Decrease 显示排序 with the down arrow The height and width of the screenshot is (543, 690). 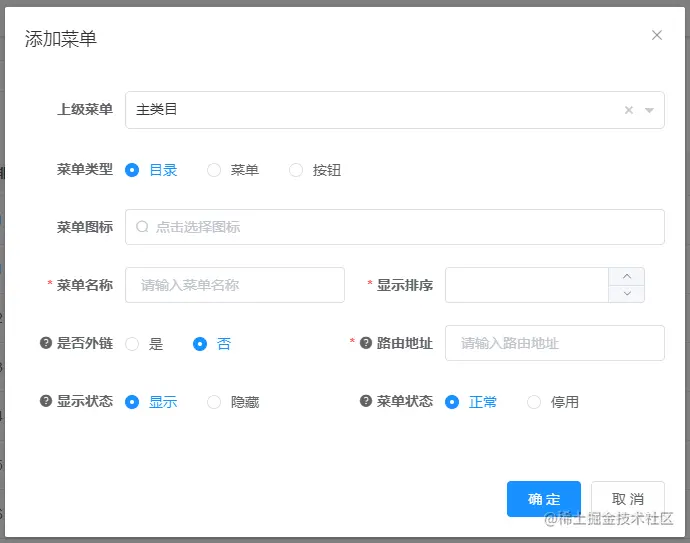coord(627,294)
